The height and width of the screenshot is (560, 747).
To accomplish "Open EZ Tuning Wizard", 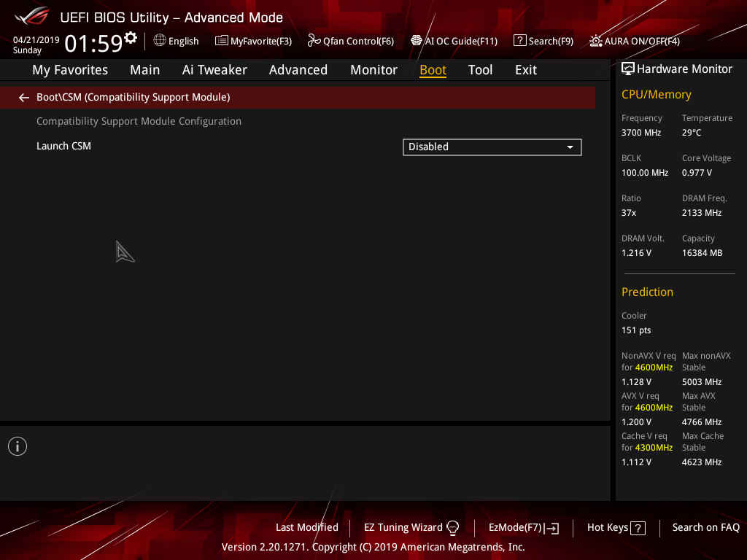I will click(403, 528).
